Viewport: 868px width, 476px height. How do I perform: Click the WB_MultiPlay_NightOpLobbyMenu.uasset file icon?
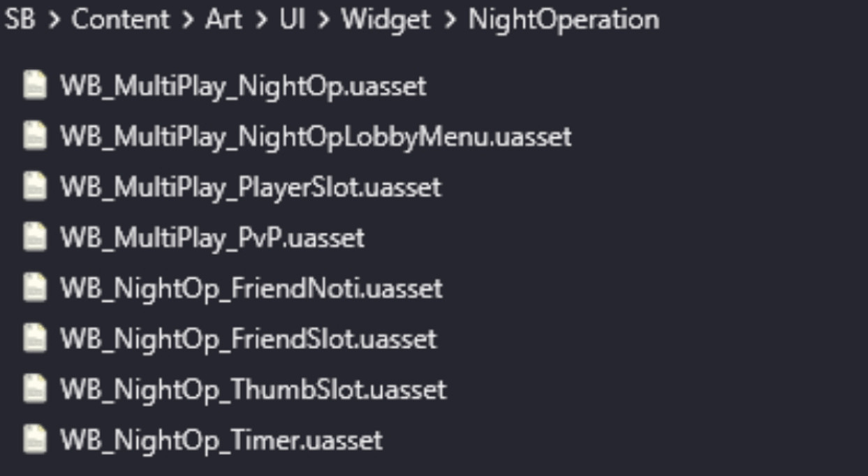pyautogui.click(x=34, y=136)
